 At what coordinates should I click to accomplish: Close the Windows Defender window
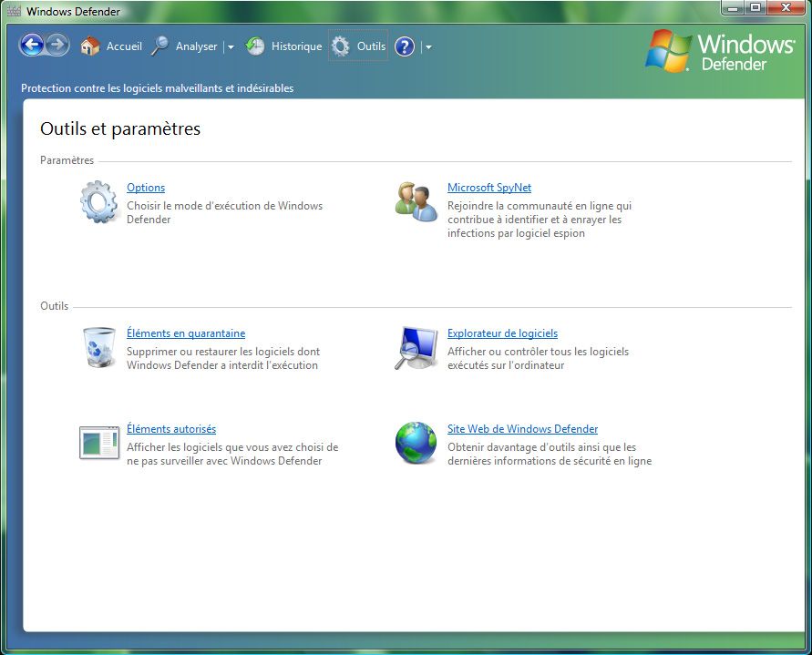[x=786, y=8]
